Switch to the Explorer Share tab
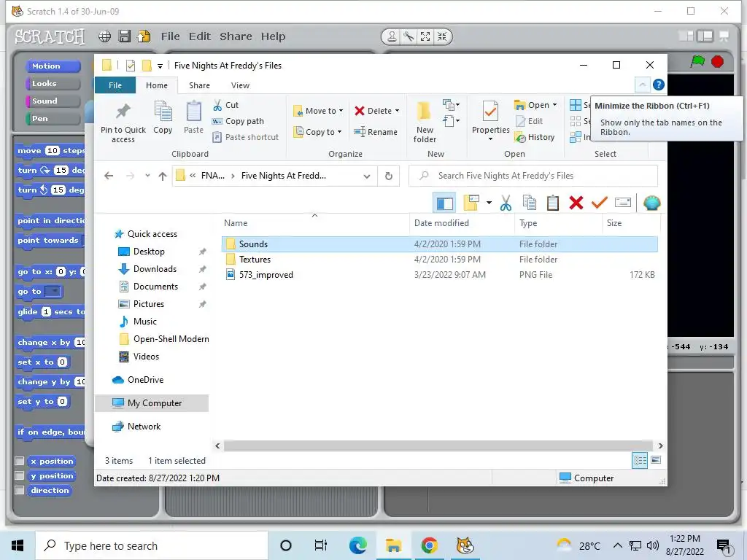The image size is (747, 560). (x=199, y=85)
